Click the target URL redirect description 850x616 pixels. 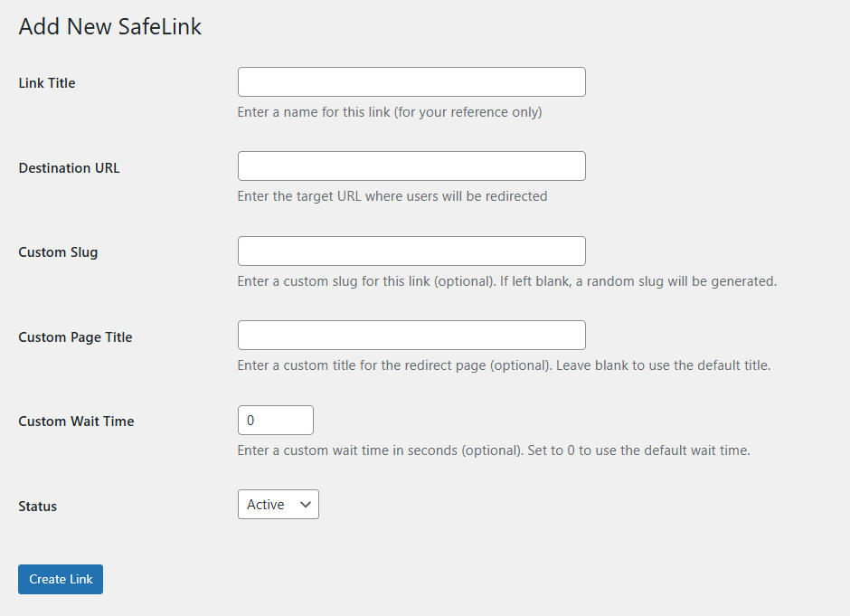click(x=392, y=196)
